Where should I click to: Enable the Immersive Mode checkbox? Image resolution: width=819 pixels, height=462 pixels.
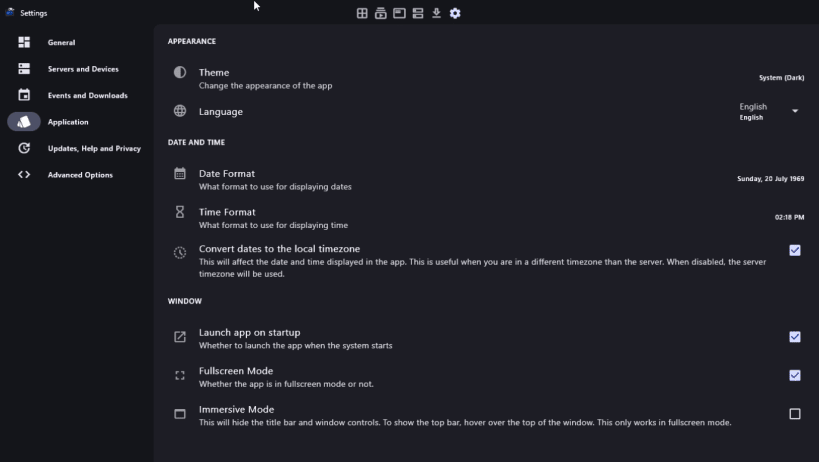795,414
